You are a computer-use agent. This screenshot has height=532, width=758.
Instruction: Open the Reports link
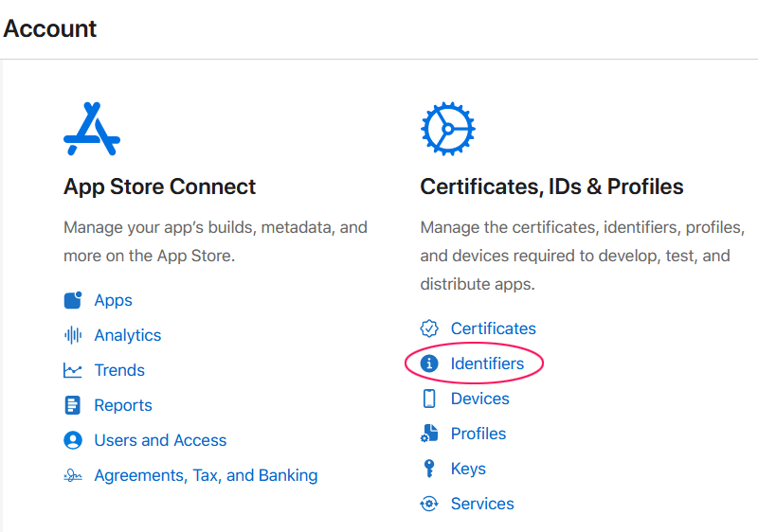click(123, 405)
